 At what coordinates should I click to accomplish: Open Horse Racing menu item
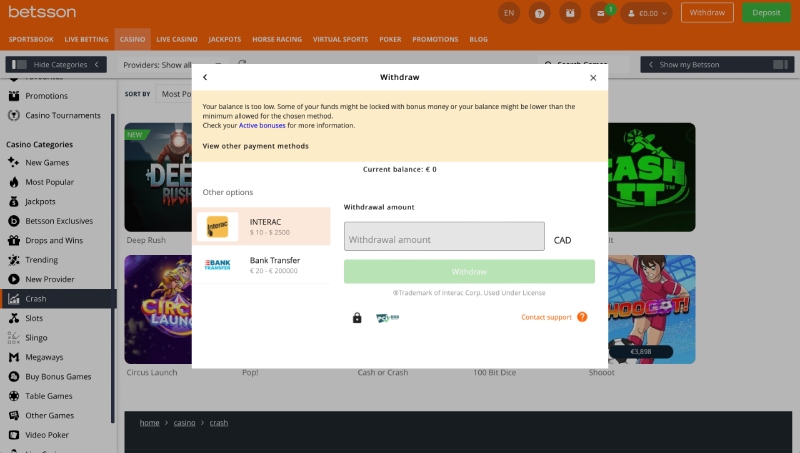(x=277, y=39)
